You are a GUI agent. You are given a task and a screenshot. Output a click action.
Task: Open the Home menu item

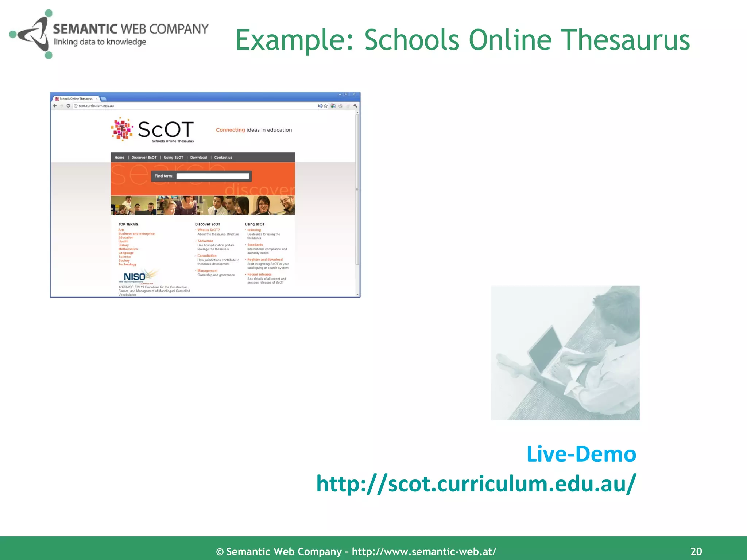click(119, 157)
